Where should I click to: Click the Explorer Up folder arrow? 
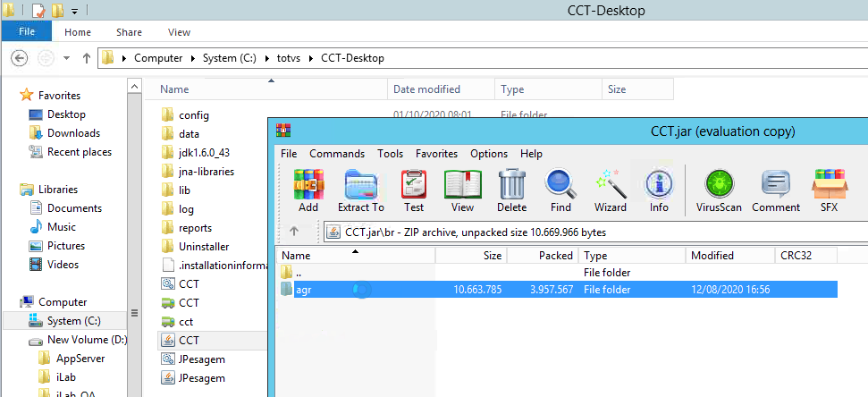[x=86, y=57]
